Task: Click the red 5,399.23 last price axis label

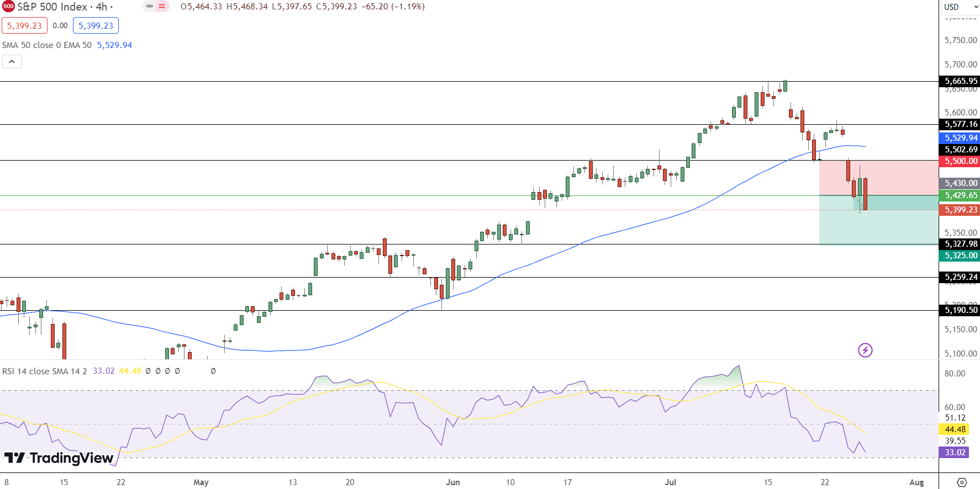Action: pyautogui.click(x=959, y=210)
